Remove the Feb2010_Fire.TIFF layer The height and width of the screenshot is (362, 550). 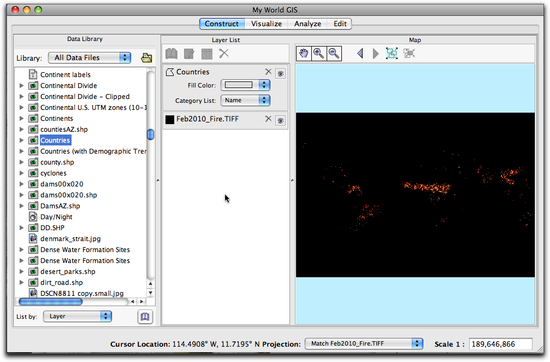pos(268,119)
